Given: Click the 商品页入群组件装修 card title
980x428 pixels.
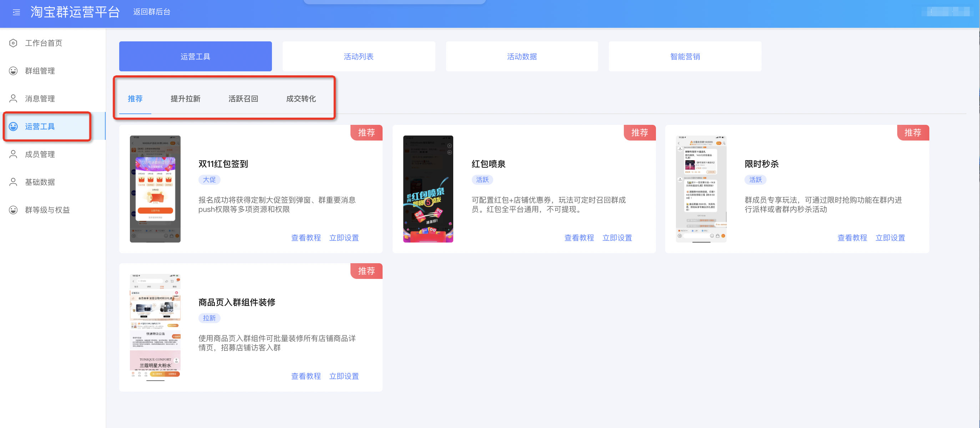Looking at the screenshot, I should pos(237,302).
